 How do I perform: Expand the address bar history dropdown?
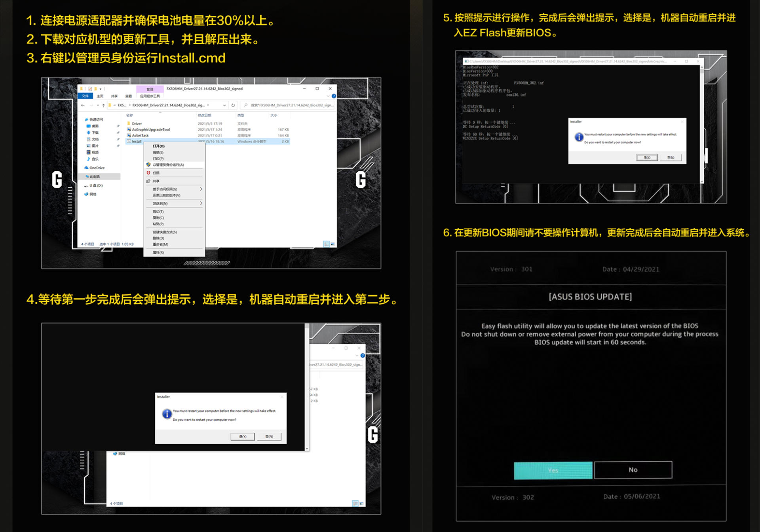tap(224, 105)
